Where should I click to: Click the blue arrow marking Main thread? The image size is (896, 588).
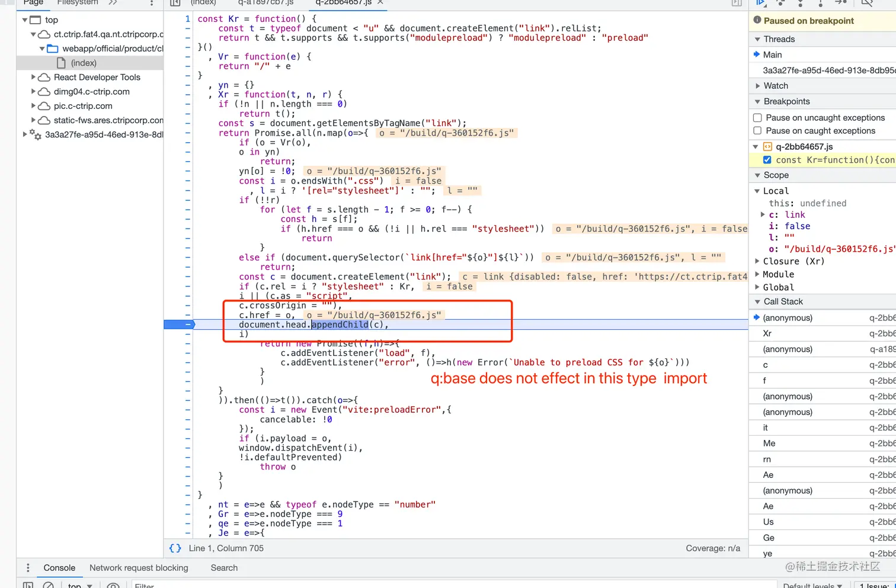pos(757,54)
